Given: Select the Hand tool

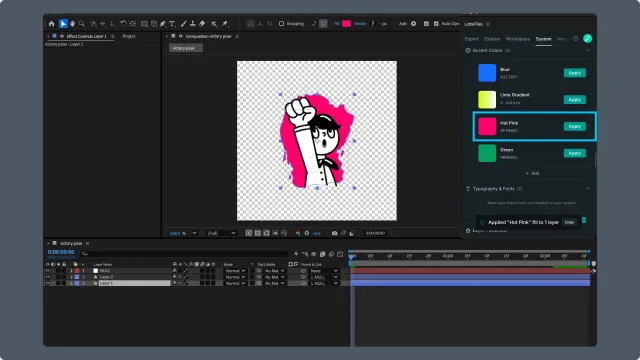Looking at the screenshot, I should tap(72, 24).
